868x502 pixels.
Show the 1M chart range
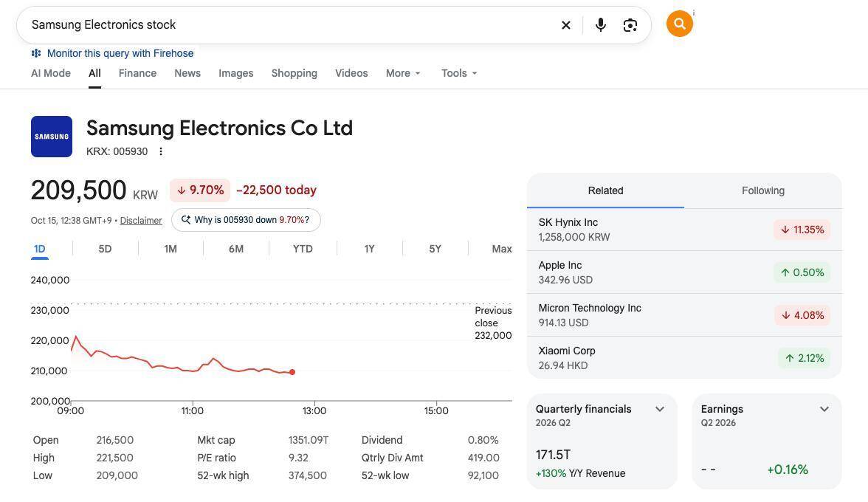170,249
